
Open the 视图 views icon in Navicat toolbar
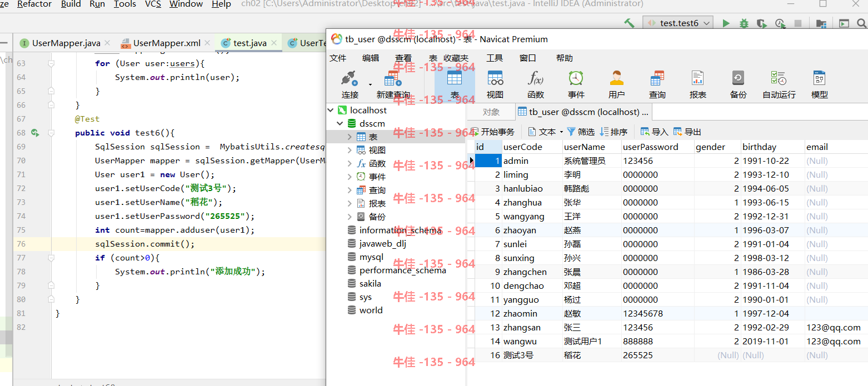click(x=495, y=78)
